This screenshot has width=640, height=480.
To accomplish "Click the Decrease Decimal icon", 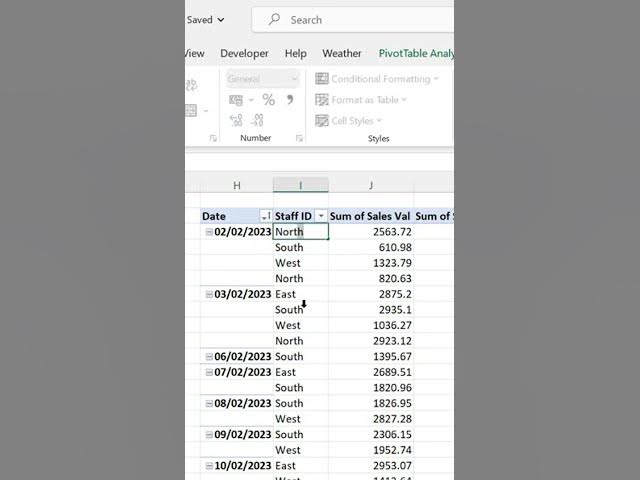I will (x=259, y=120).
